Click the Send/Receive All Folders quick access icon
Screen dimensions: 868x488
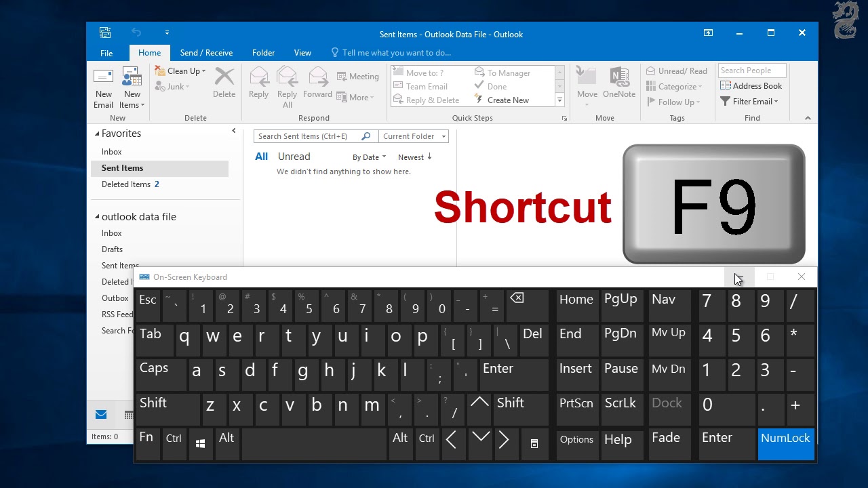point(105,33)
